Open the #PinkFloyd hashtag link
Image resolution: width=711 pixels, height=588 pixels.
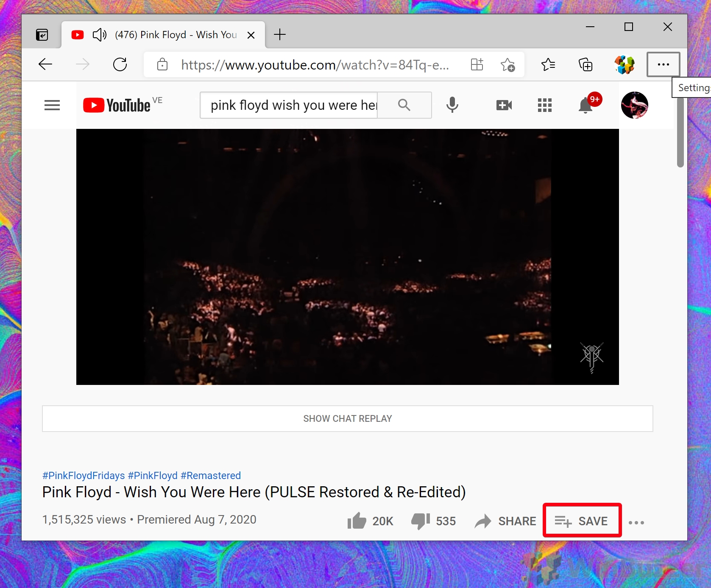pyautogui.click(x=153, y=476)
